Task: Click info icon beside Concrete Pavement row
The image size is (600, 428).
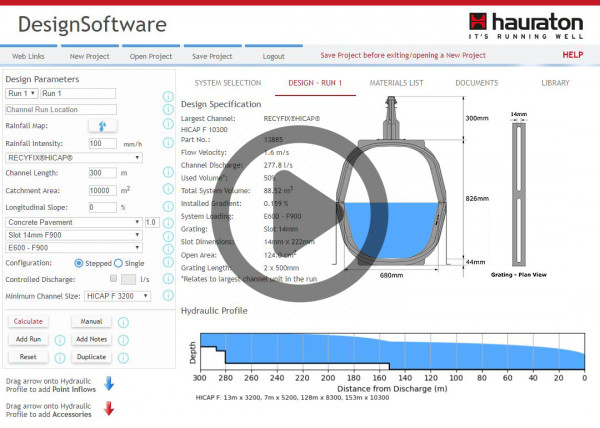Action: [168, 223]
